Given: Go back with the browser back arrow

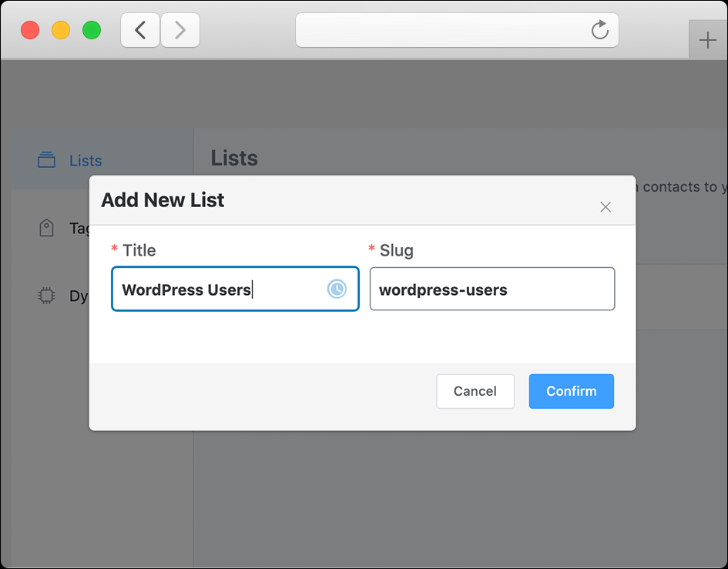Looking at the screenshot, I should click(x=140, y=30).
